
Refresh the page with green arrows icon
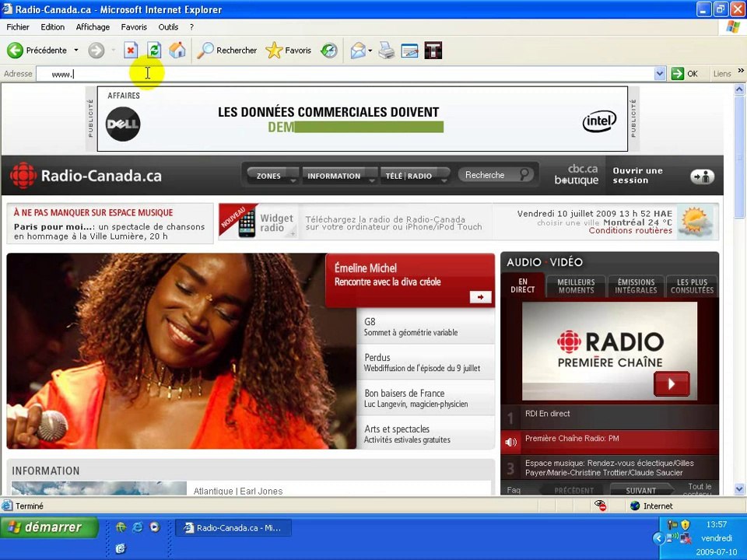point(154,50)
